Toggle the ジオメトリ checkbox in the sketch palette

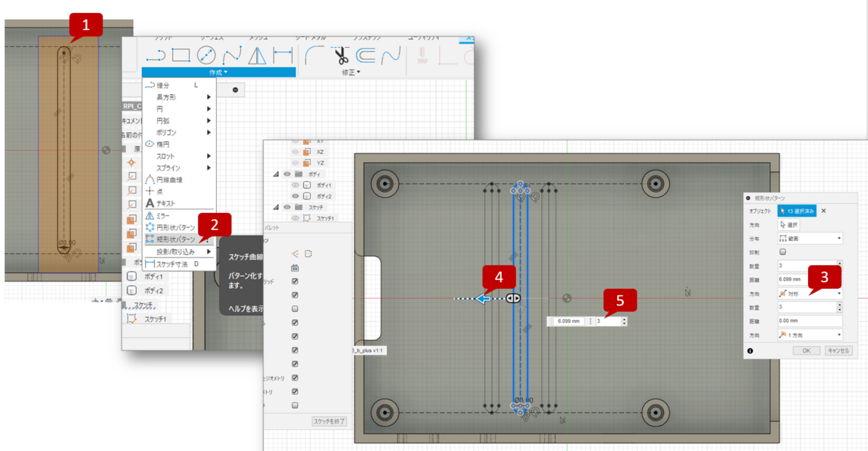pyautogui.click(x=295, y=378)
